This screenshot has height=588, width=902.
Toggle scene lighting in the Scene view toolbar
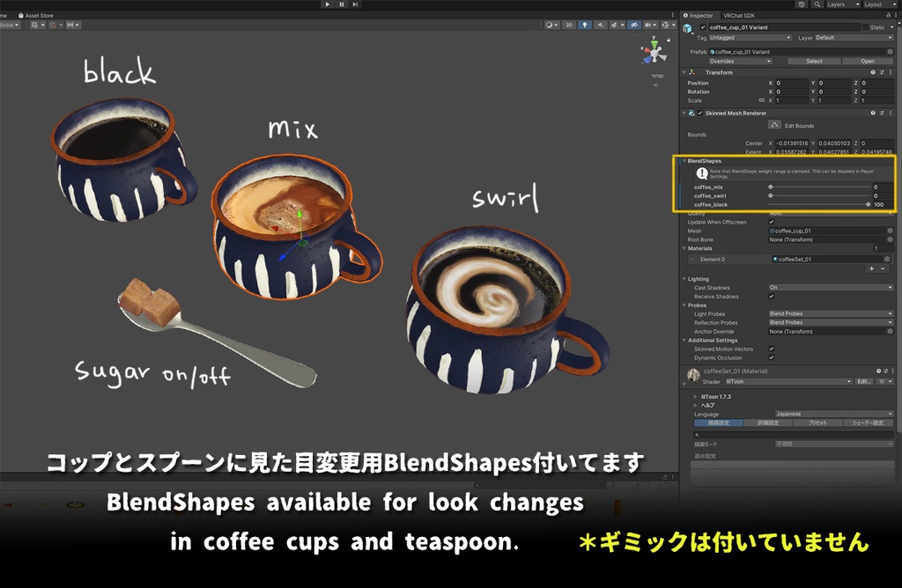pyautogui.click(x=585, y=25)
